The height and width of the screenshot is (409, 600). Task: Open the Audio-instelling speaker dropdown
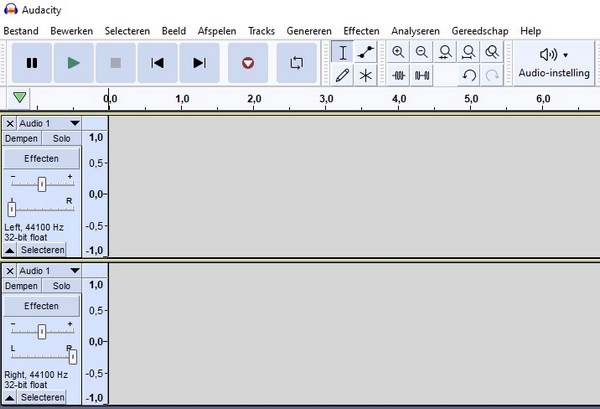click(554, 63)
